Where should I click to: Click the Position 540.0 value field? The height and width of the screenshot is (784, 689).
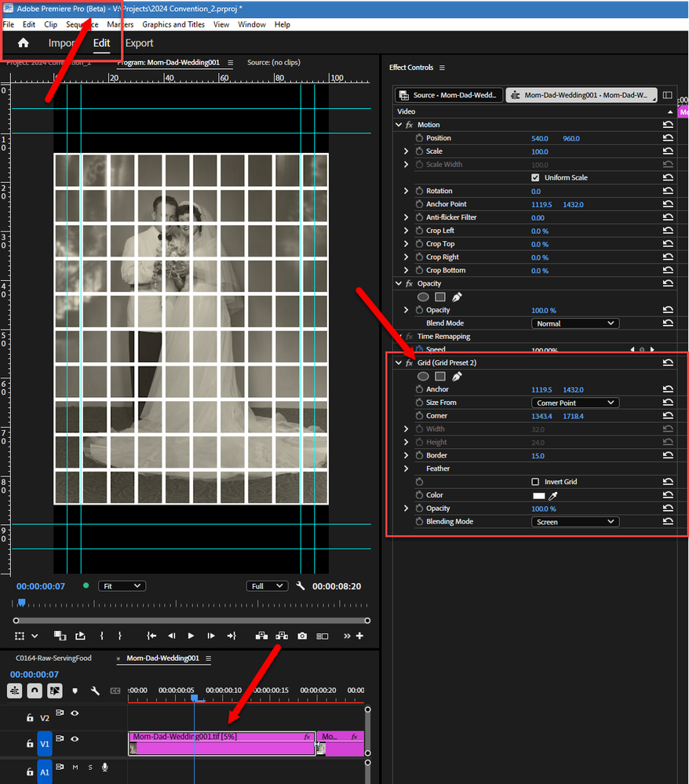click(539, 138)
